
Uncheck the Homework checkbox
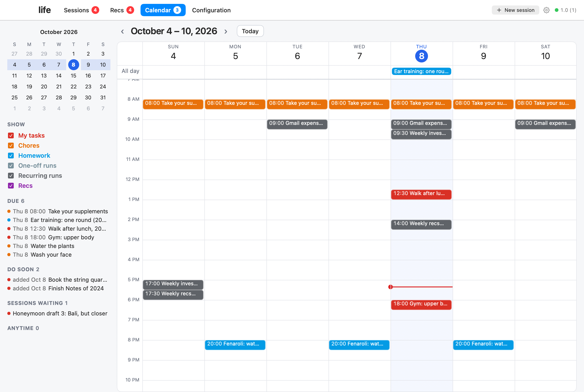click(x=11, y=155)
